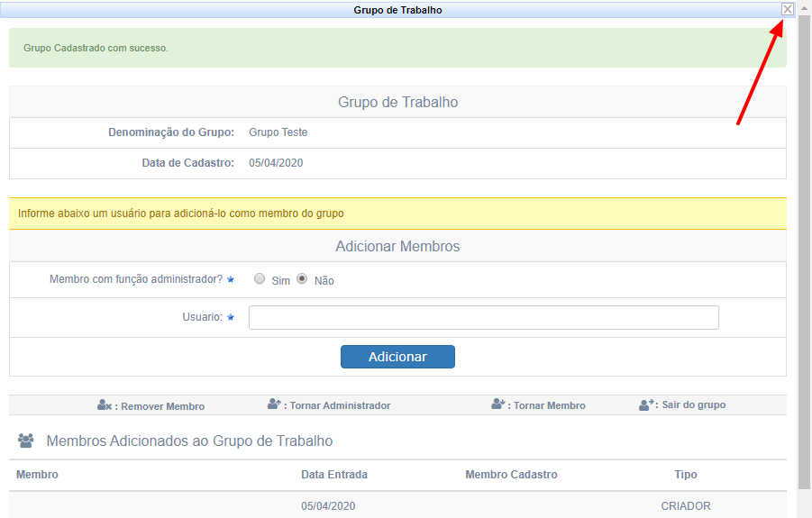The image size is (812, 518).
Task: Click the Data Entrada column header
Action: point(334,475)
